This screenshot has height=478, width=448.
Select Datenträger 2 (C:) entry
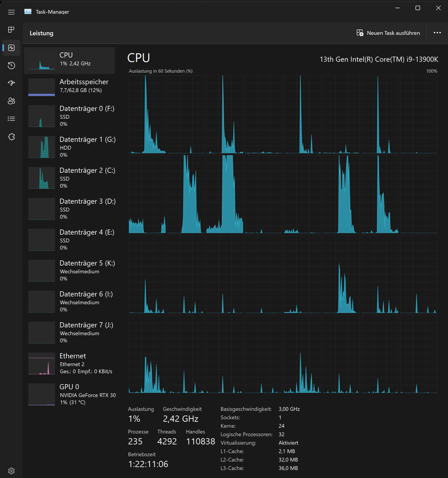(69, 178)
